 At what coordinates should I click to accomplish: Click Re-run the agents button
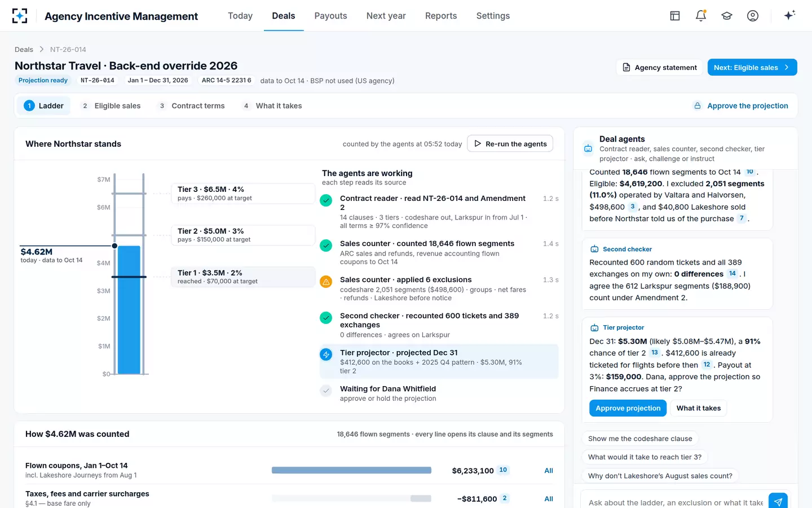click(x=510, y=143)
